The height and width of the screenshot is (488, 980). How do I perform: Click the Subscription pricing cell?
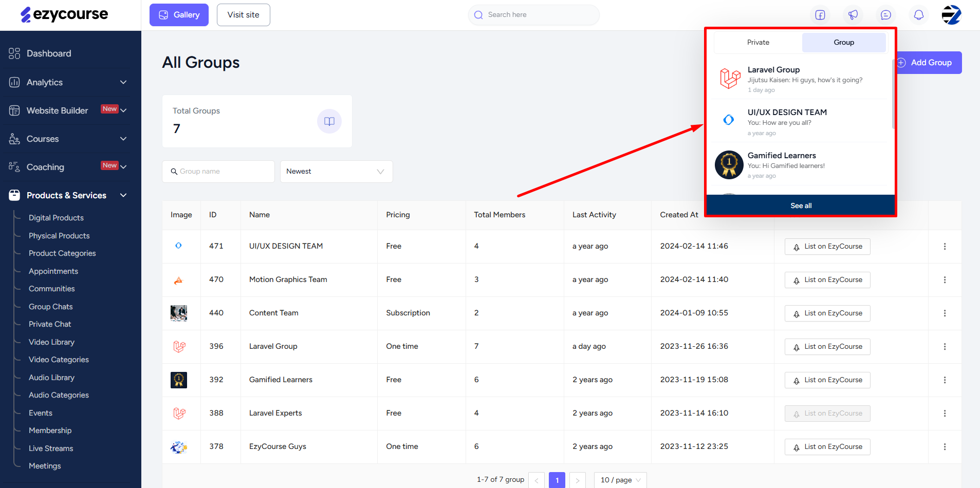click(408, 313)
